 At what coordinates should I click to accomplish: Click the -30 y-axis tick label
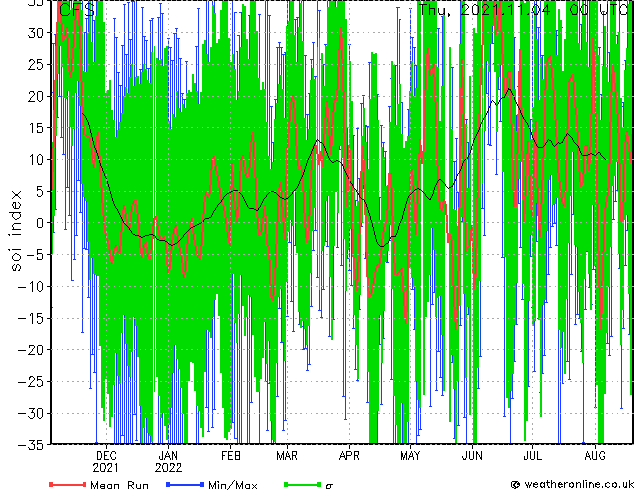pyautogui.click(x=32, y=413)
